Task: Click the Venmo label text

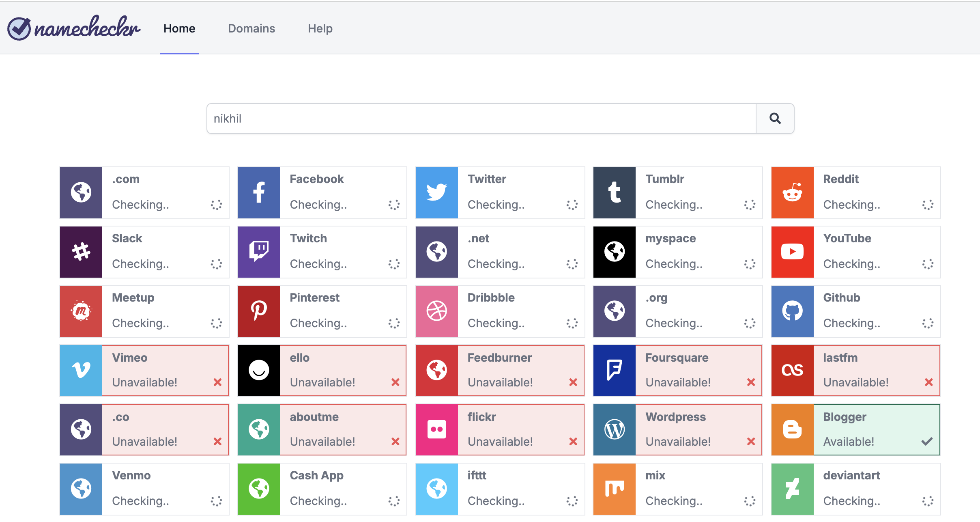Action: click(131, 475)
